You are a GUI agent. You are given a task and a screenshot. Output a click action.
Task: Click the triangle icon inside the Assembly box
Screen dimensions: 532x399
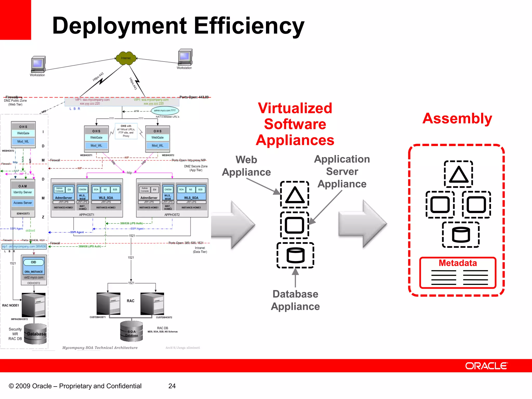pos(458,174)
